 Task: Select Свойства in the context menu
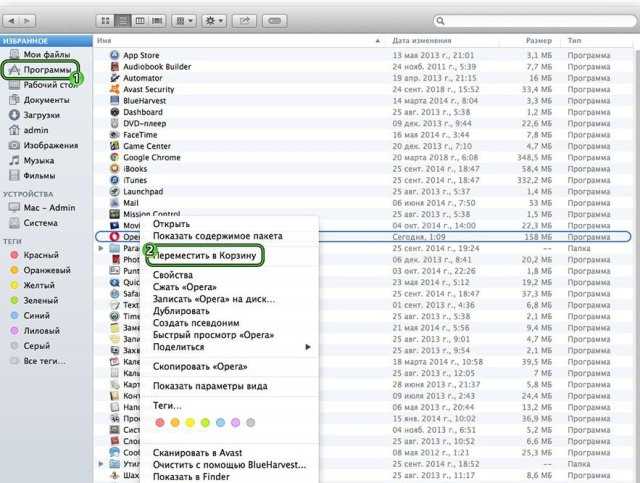(x=173, y=274)
